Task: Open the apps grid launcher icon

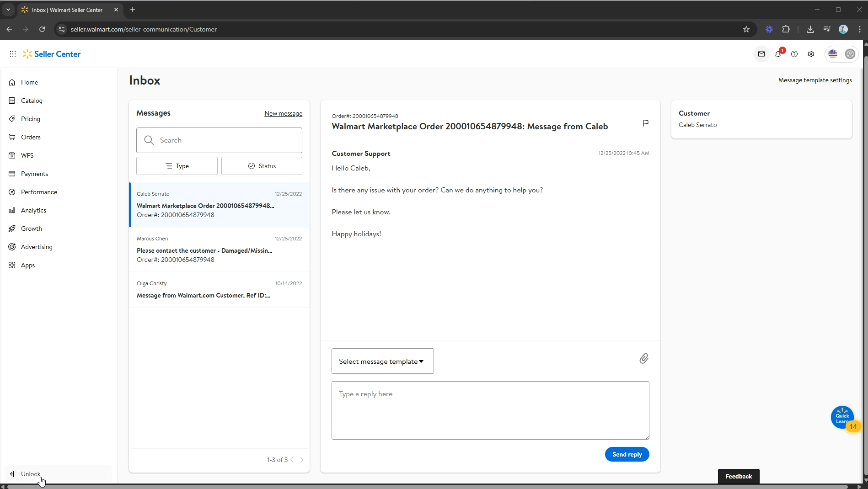Action: click(x=13, y=54)
